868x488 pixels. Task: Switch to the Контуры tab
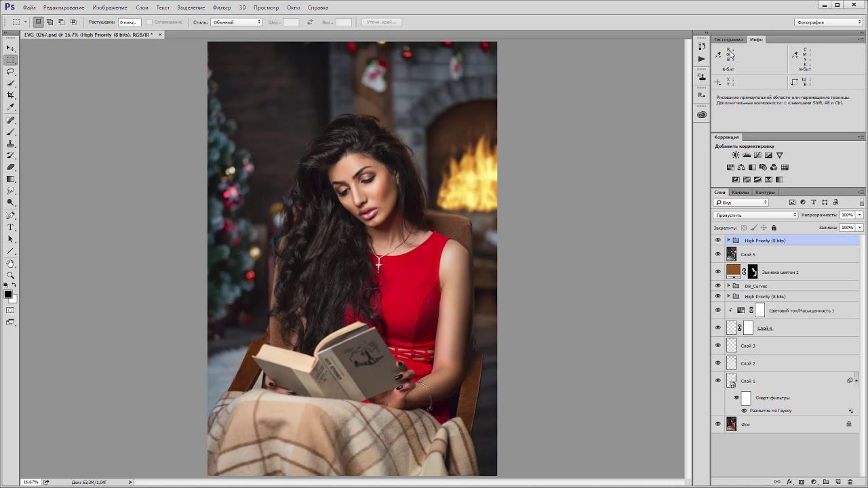pyautogui.click(x=765, y=192)
